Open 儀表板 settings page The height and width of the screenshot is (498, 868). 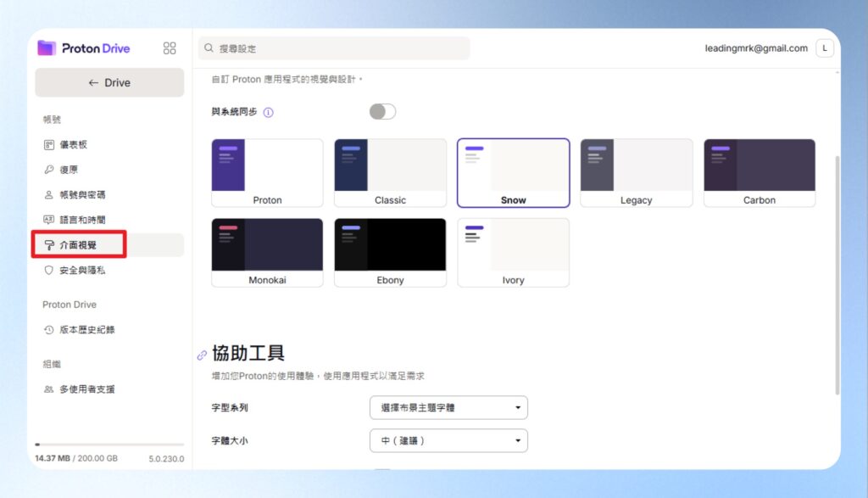point(109,144)
